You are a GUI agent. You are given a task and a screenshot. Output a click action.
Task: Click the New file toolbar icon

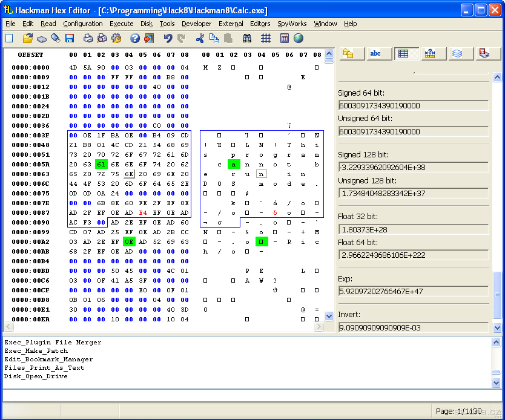[9, 38]
